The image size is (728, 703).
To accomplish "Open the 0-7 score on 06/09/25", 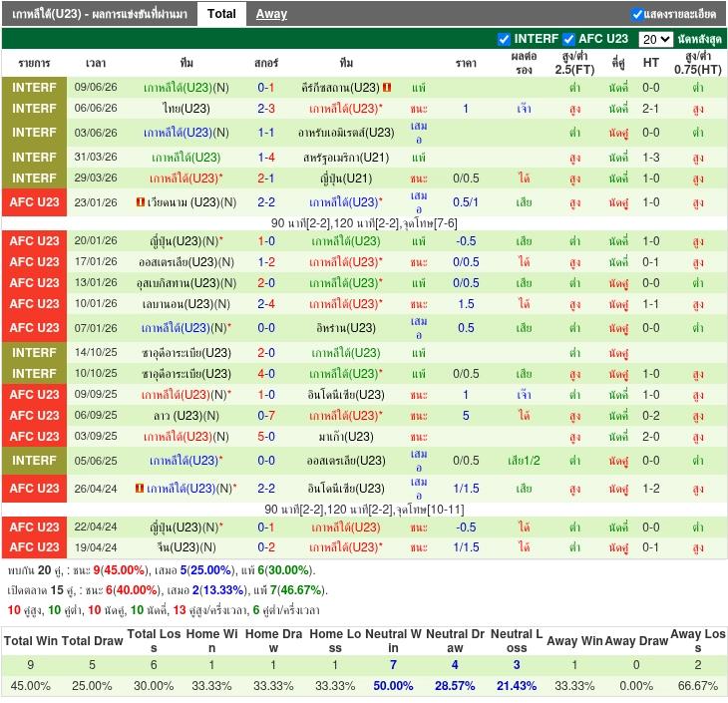I will (x=266, y=415).
